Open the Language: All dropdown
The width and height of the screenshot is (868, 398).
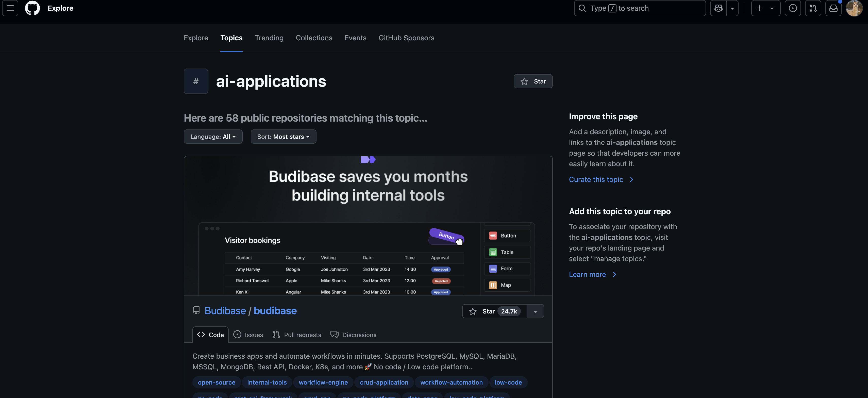point(213,137)
